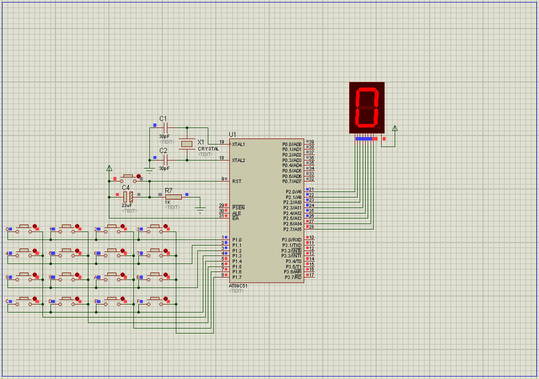Click the X1 crystal oscillator symbol
Screen dimensions: 539x379
pyautogui.click(x=186, y=144)
